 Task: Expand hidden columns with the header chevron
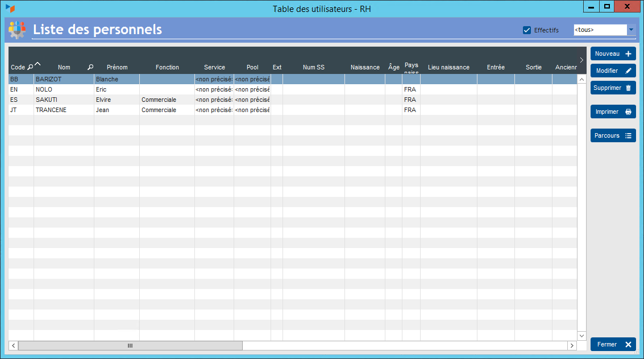[x=581, y=60]
